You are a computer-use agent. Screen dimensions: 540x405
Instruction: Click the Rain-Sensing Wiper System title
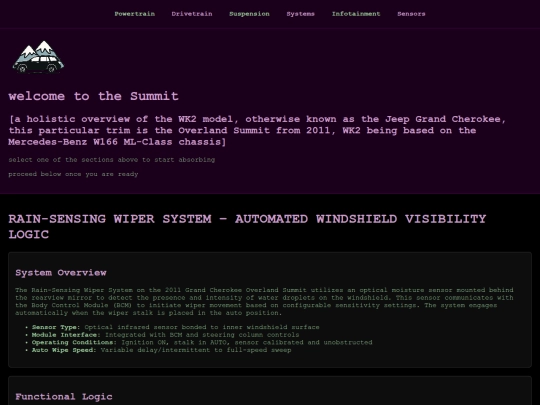point(247,226)
